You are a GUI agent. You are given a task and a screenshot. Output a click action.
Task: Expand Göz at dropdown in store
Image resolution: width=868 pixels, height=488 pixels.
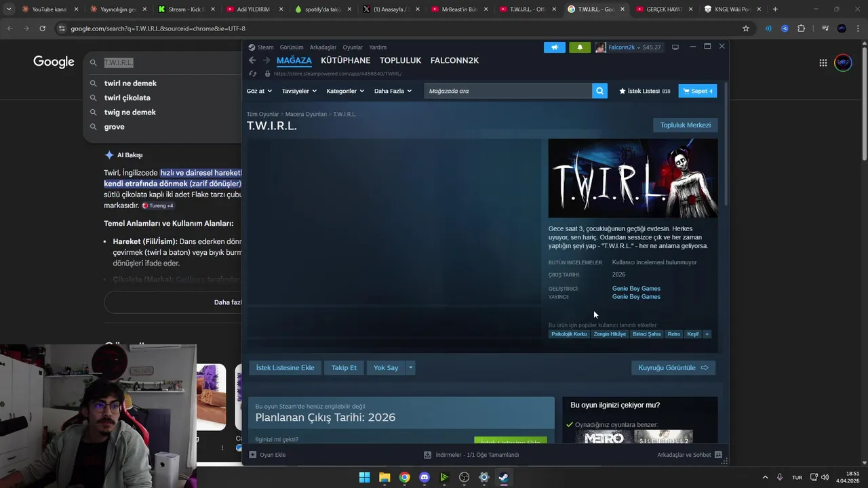click(259, 91)
